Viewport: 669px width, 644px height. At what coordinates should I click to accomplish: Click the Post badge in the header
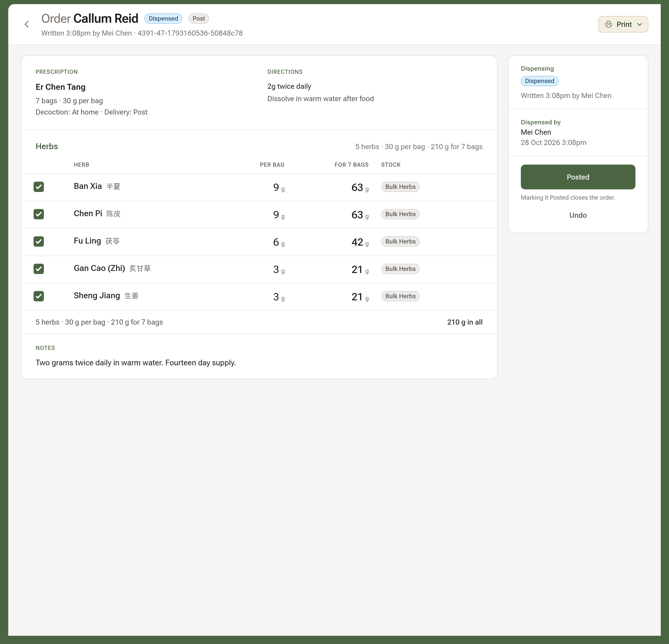point(199,18)
